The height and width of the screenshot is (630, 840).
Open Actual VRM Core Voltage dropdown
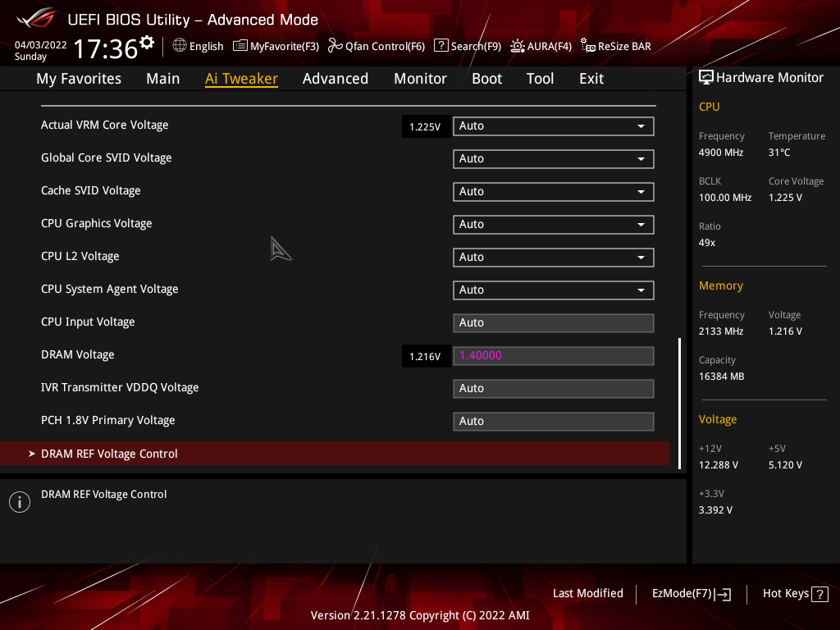(554, 126)
